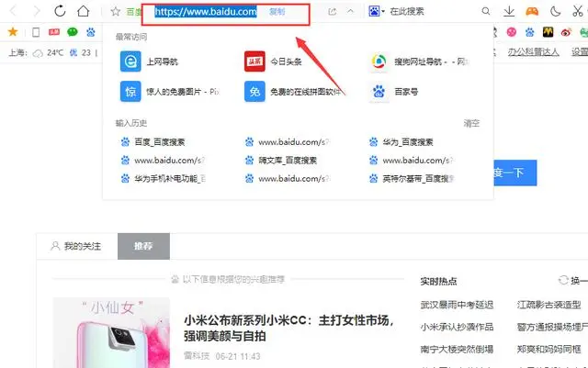Open 今日头条 frequently visited site
The image size is (588, 368).
click(273, 61)
